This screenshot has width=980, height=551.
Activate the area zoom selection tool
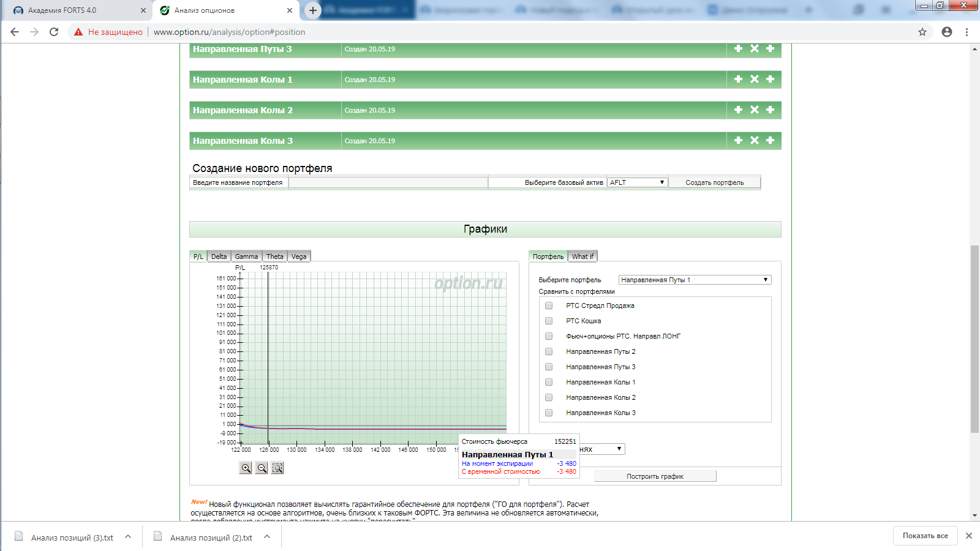(x=277, y=468)
